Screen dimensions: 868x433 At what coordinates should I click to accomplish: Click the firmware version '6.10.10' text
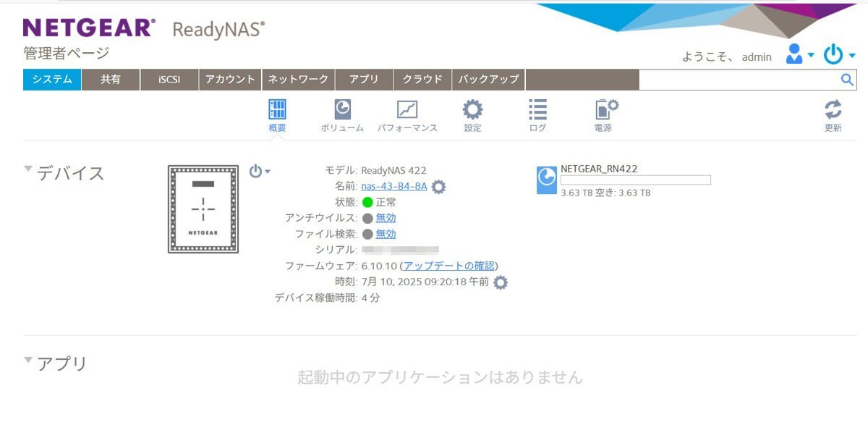pyautogui.click(x=379, y=266)
